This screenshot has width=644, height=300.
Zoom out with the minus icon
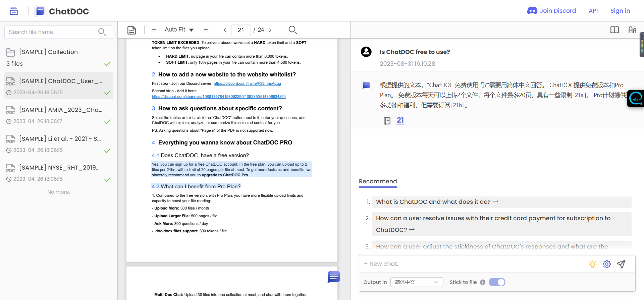pyautogui.click(x=154, y=30)
